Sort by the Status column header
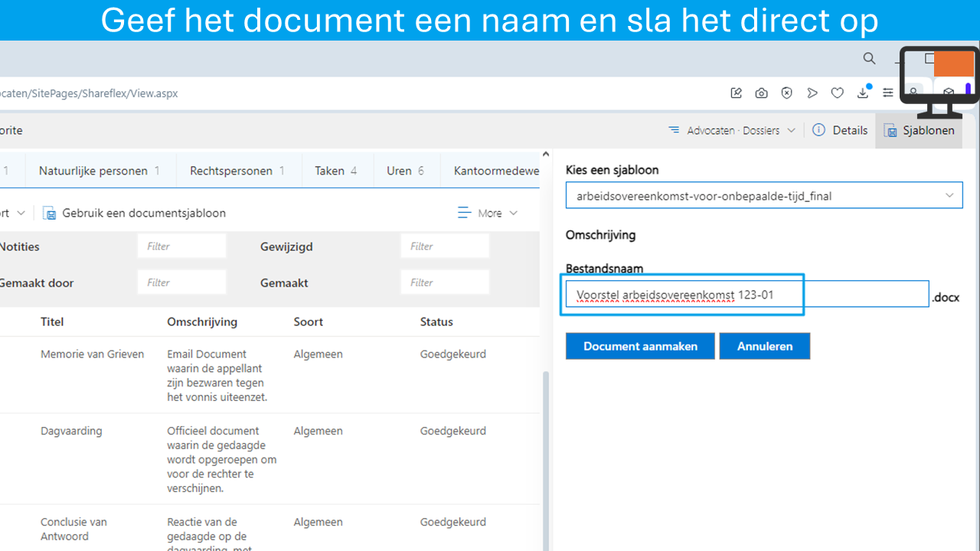 (x=436, y=321)
